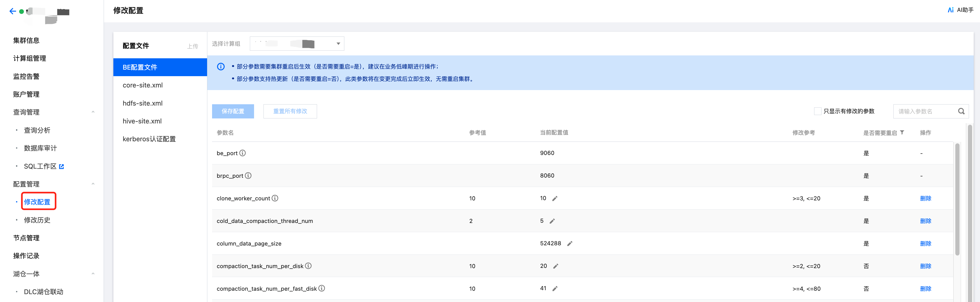Toggle 只显示有修改的参数 checkbox
This screenshot has height=302, width=980.
817,111
